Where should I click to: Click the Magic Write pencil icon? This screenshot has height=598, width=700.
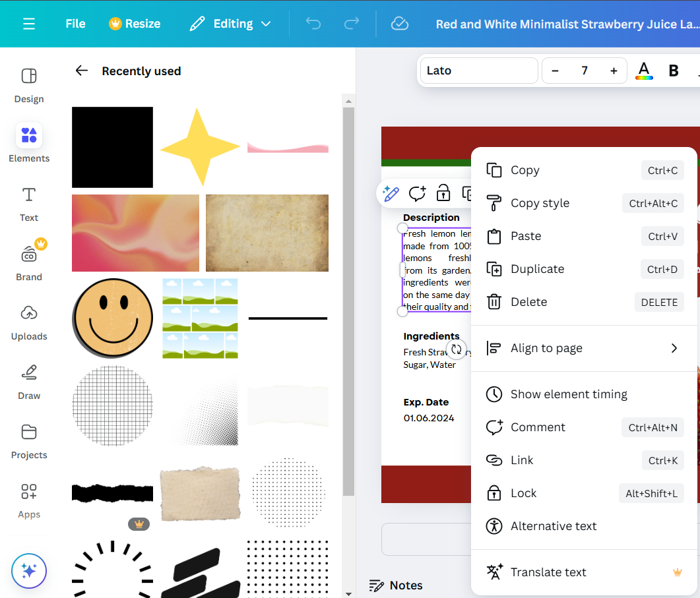[x=391, y=194]
